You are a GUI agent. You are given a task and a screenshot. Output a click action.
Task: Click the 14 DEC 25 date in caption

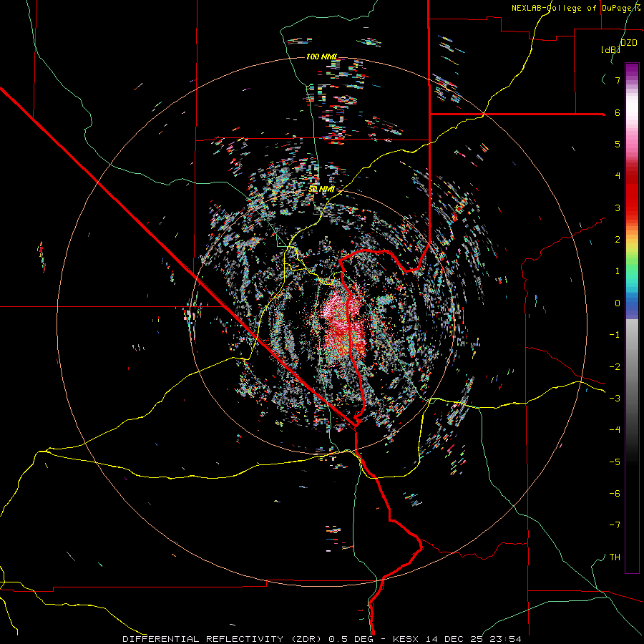(454, 639)
